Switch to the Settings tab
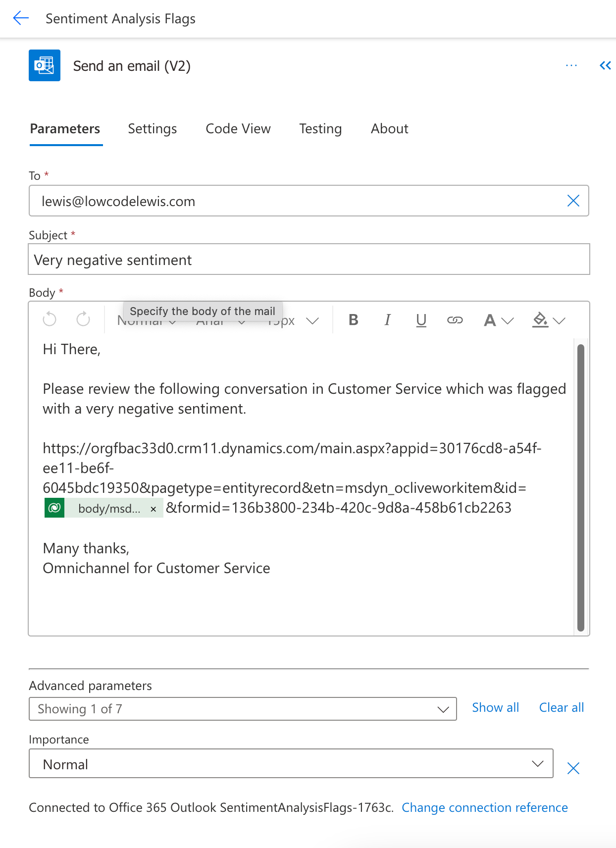Viewport: 616px width, 848px height. click(x=153, y=129)
